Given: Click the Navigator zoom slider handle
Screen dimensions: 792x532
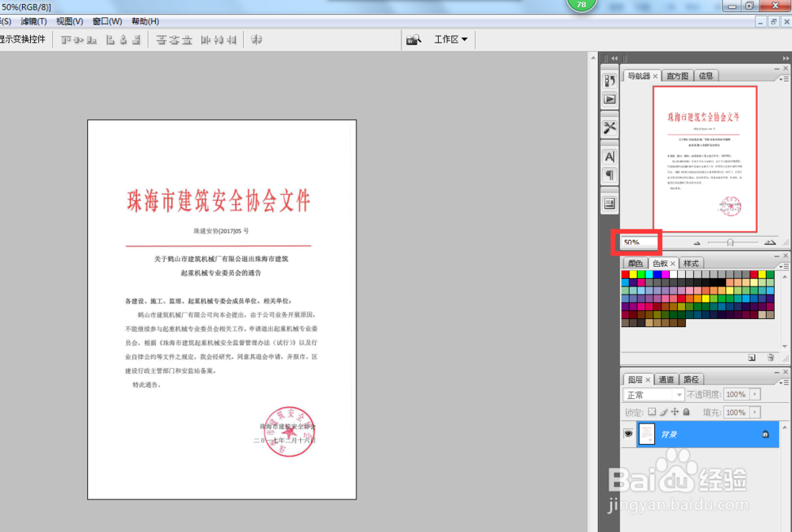Looking at the screenshot, I should click(730, 243).
